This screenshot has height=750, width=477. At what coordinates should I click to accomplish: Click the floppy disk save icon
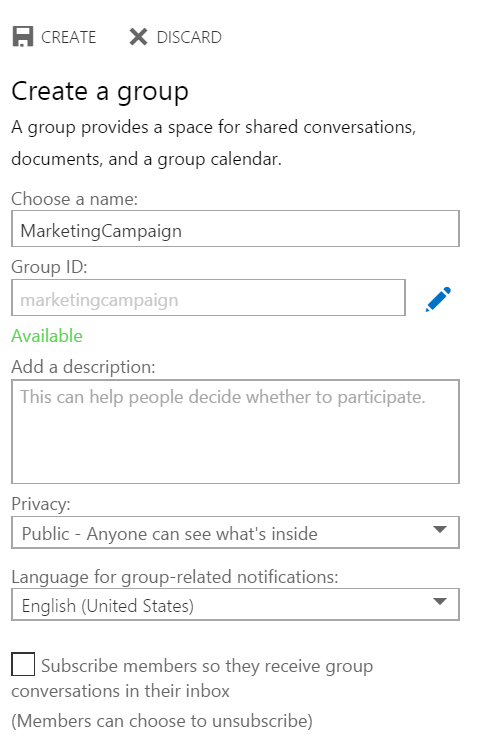[22, 37]
